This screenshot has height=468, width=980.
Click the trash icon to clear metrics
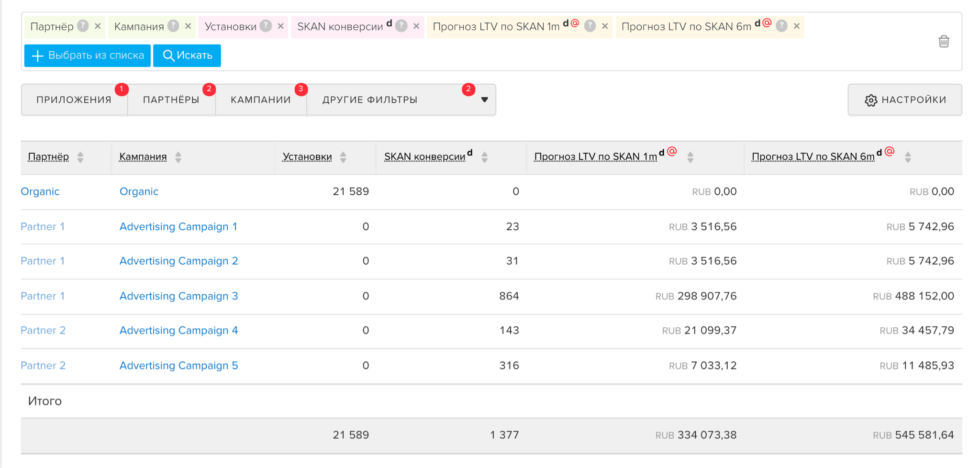pyautogui.click(x=944, y=42)
